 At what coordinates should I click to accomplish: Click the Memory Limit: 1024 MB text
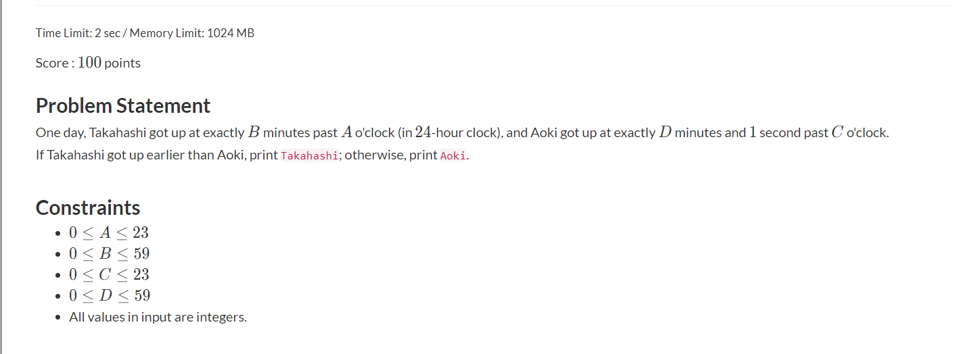191,33
